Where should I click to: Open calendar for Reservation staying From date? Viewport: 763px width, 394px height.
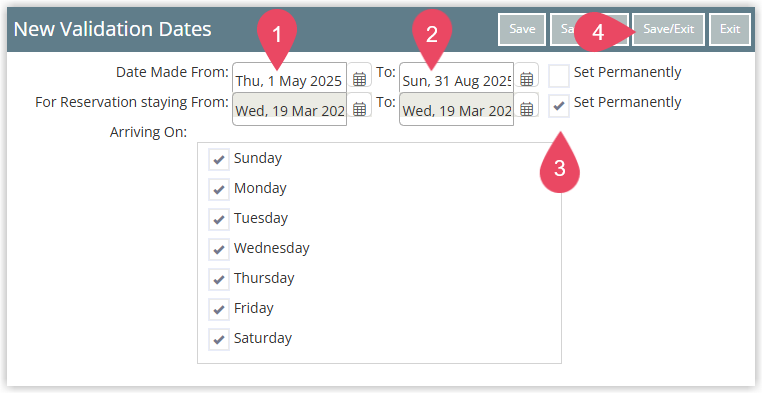(x=360, y=109)
